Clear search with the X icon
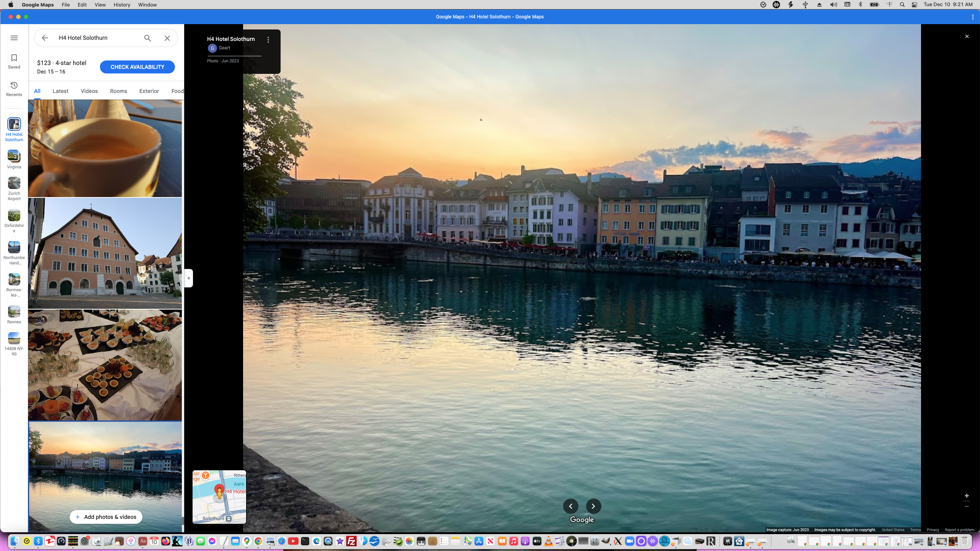 [x=167, y=38]
